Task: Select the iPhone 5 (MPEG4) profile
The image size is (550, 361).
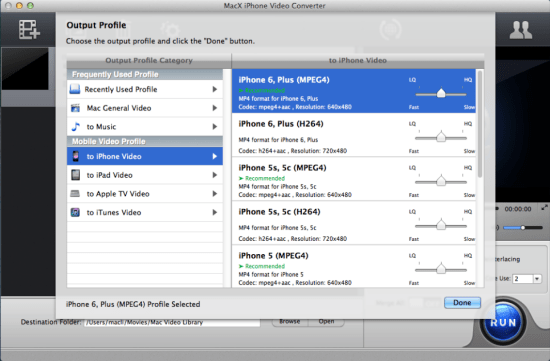Action: click(354, 266)
